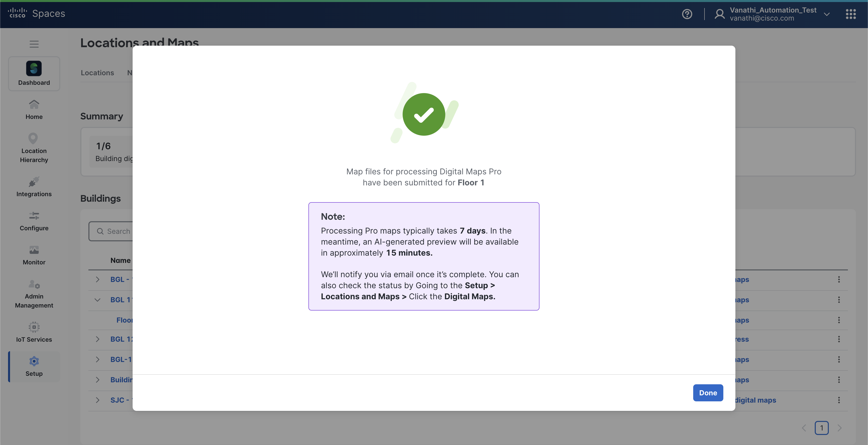868x445 pixels.
Task: Click page 1 in pagination
Action: pyautogui.click(x=821, y=428)
